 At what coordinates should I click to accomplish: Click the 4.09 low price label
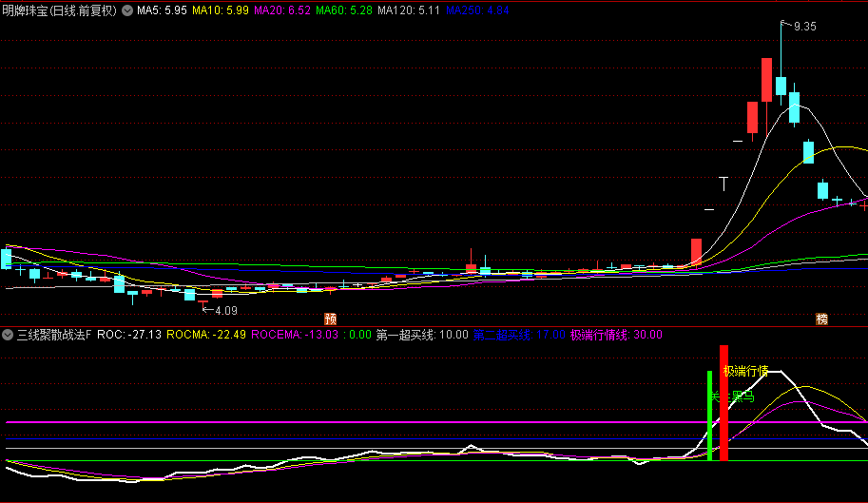[x=226, y=310]
